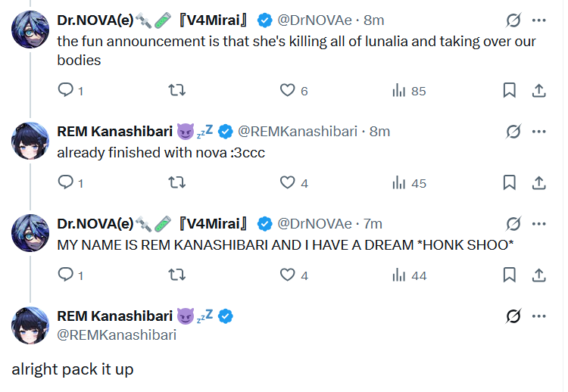Image resolution: width=568 pixels, height=392 pixels.
Task: Reply to Dr.NOVA's lunalia announcement tweet
Action: pos(66,91)
